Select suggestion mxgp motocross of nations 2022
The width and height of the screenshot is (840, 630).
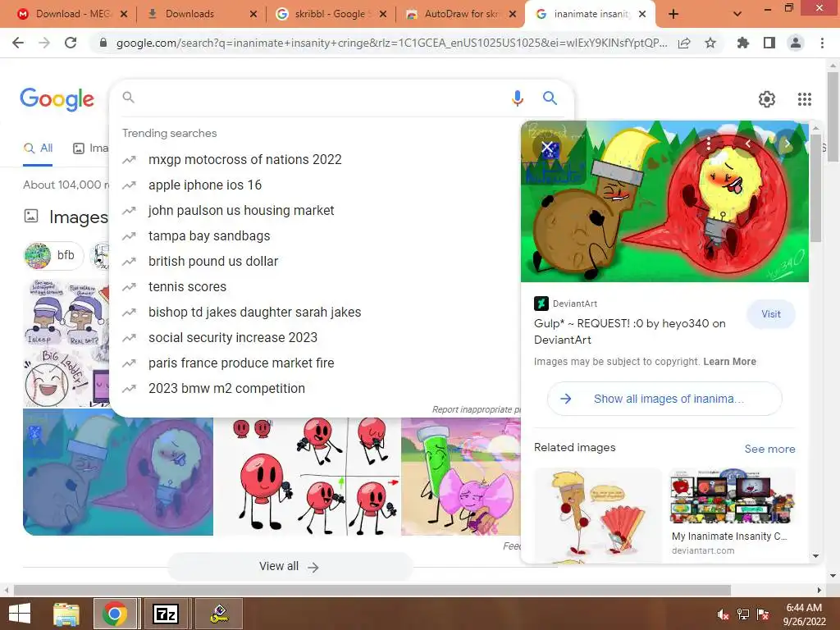(x=244, y=160)
